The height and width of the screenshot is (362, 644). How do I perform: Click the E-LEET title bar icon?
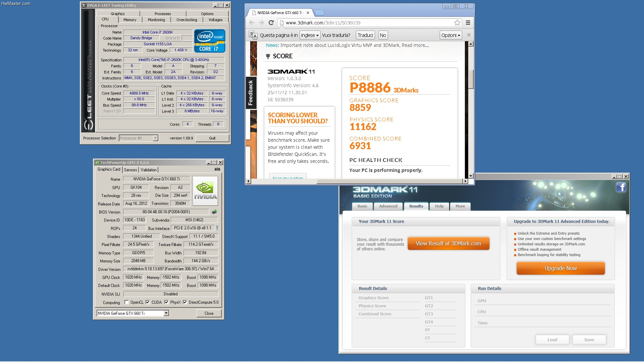(84, 5)
